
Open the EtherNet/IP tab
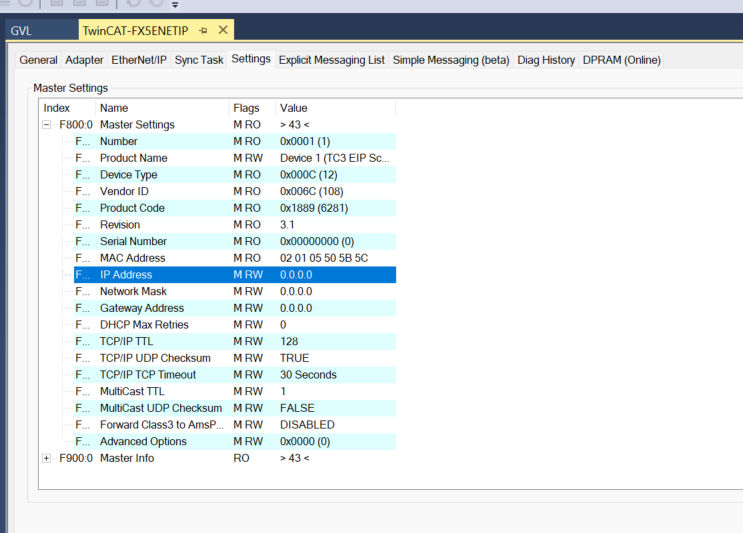(139, 60)
